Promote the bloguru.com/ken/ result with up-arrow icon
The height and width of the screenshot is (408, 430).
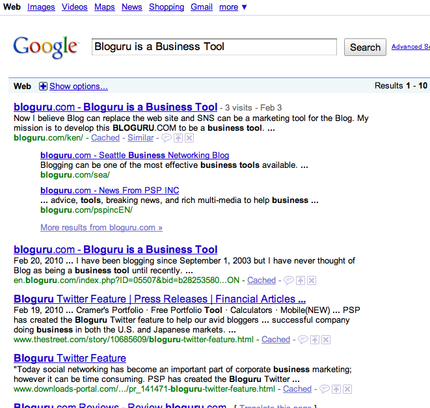179,138
